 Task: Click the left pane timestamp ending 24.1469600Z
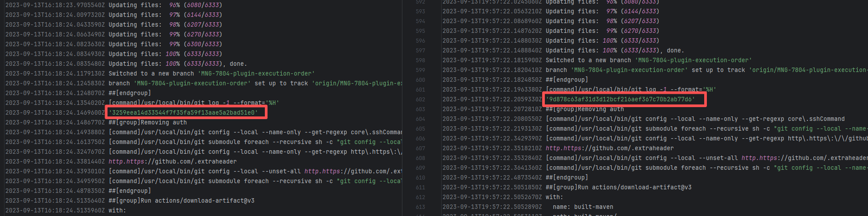click(x=55, y=113)
